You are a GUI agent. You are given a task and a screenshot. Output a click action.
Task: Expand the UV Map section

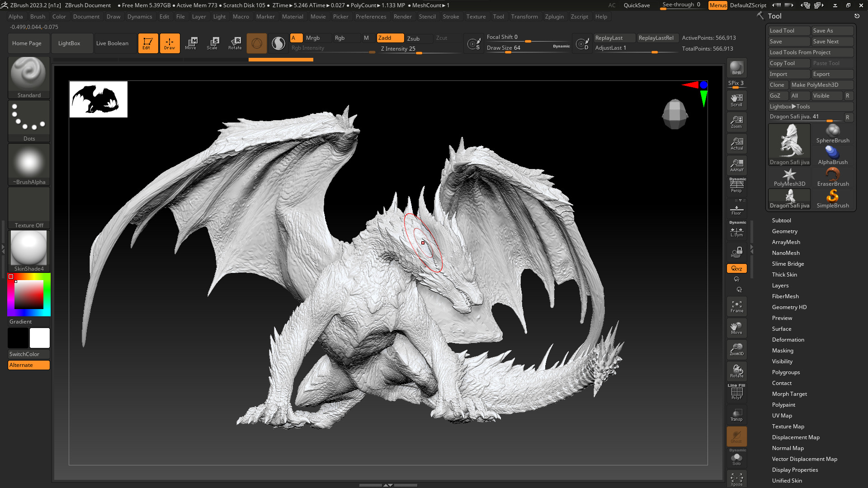782,416
